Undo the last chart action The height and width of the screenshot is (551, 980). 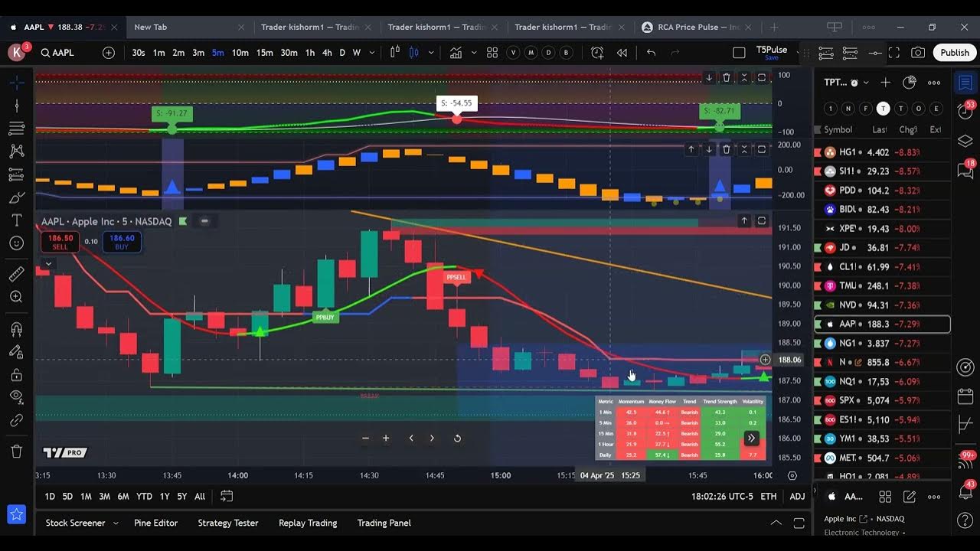(x=651, y=53)
